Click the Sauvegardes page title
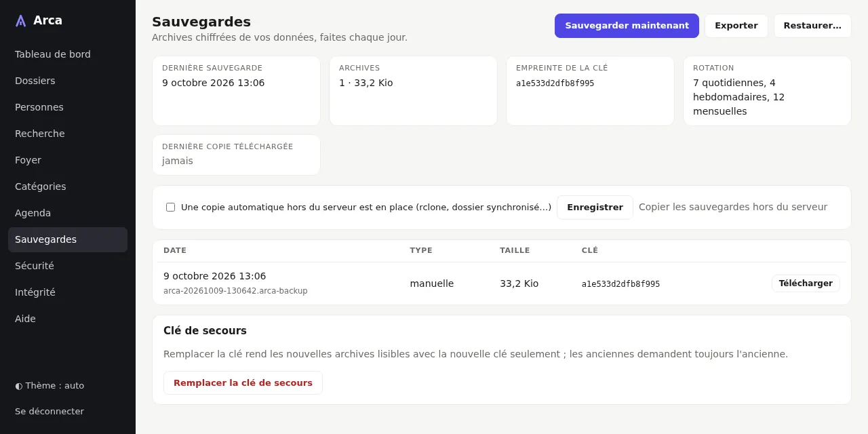The image size is (868, 434). click(201, 22)
